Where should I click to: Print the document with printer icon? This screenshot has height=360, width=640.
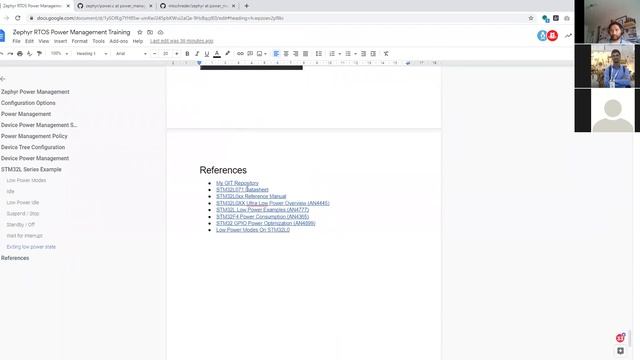pyautogui.click(x=20, y=53)
